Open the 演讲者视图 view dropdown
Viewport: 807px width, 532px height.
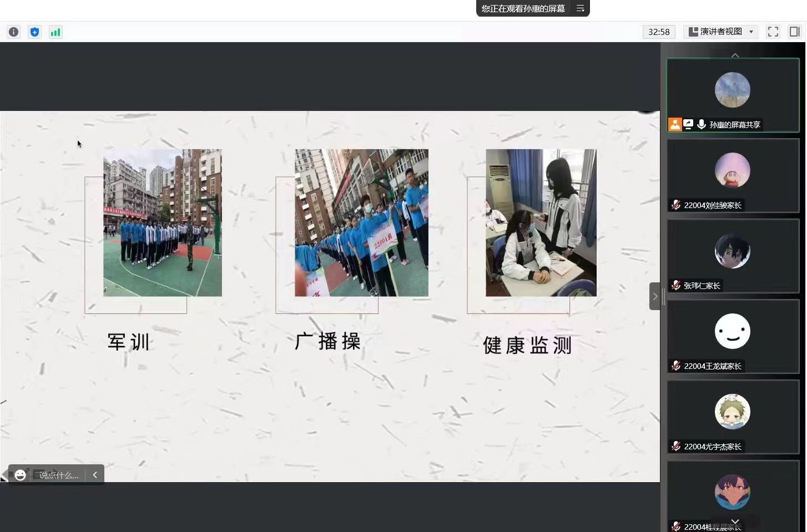click(x=720, y=32)
